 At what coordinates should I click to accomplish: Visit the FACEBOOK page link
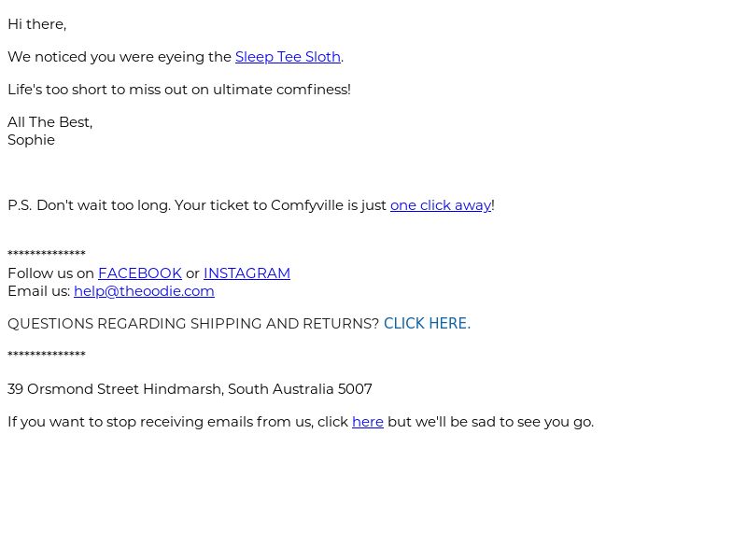coord(140,273)
